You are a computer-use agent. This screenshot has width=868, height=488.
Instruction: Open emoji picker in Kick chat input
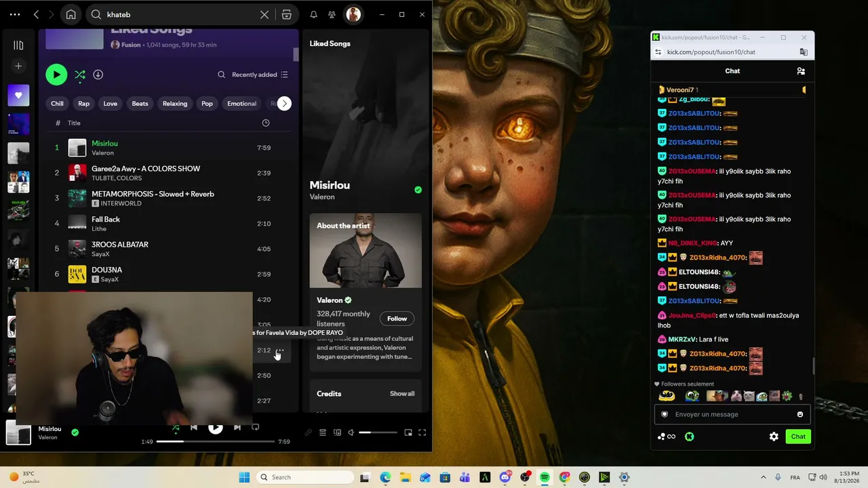pos(800,414)
